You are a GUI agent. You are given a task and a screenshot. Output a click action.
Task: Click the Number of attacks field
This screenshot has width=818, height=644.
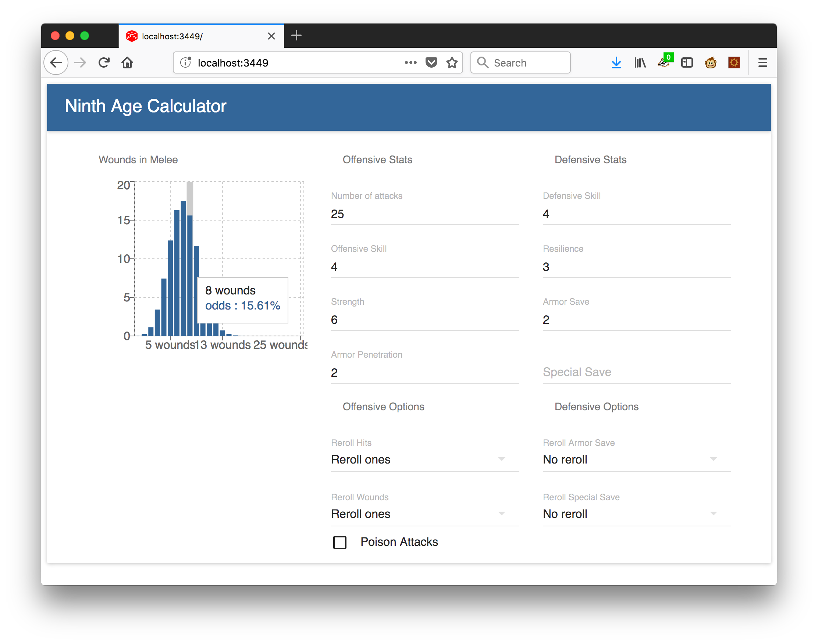pos(424,214)
